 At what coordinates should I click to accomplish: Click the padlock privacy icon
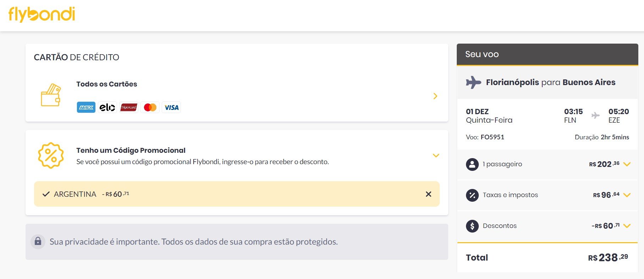(x=38, y=242)
